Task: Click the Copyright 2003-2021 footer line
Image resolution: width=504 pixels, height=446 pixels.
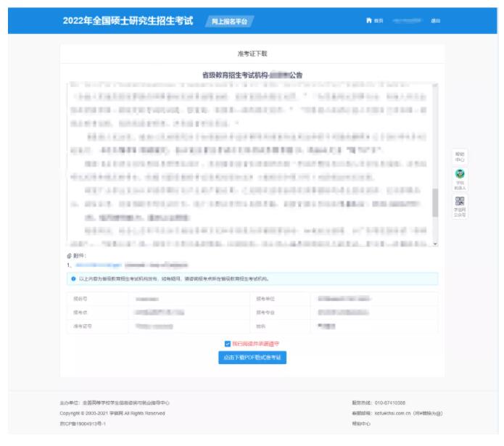Action: coord(112,413)
